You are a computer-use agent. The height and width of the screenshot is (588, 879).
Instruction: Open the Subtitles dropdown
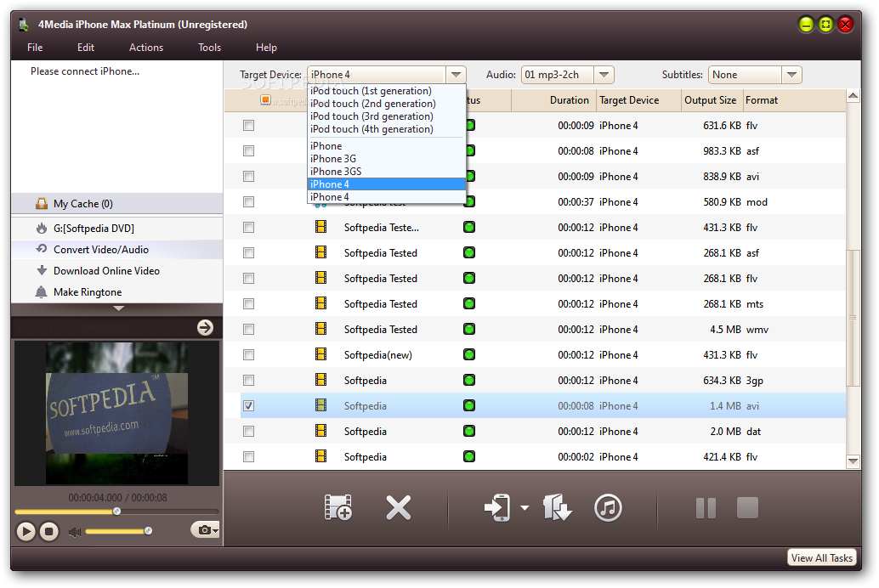(791, 75)
